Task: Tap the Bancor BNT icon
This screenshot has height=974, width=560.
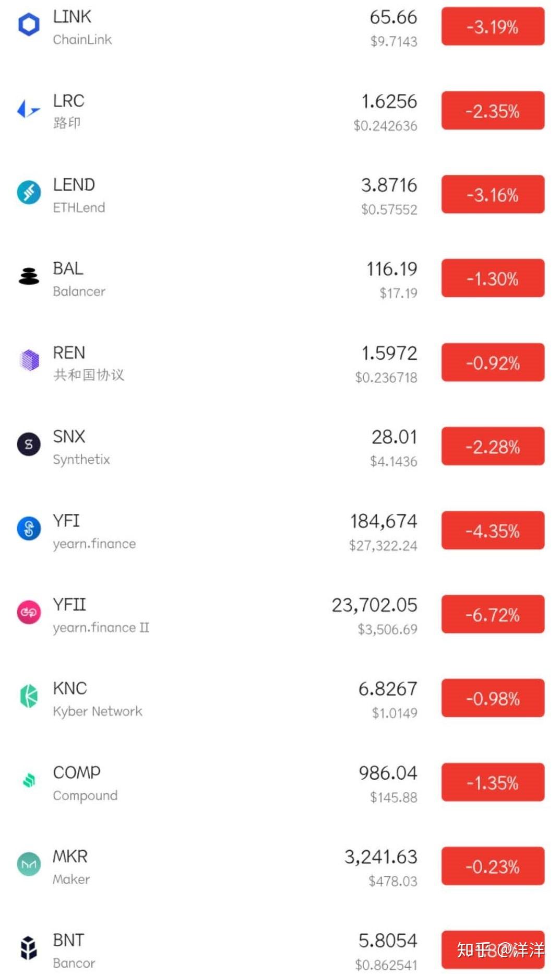Action: click(x=29, y=948)
